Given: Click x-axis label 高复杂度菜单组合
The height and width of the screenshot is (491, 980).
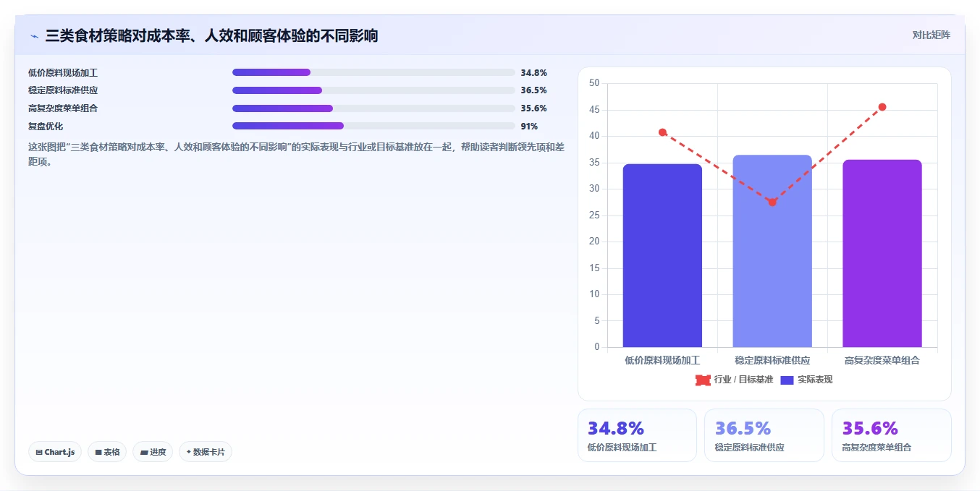Looking at the screenshot, I should click(x=882, y=360).
